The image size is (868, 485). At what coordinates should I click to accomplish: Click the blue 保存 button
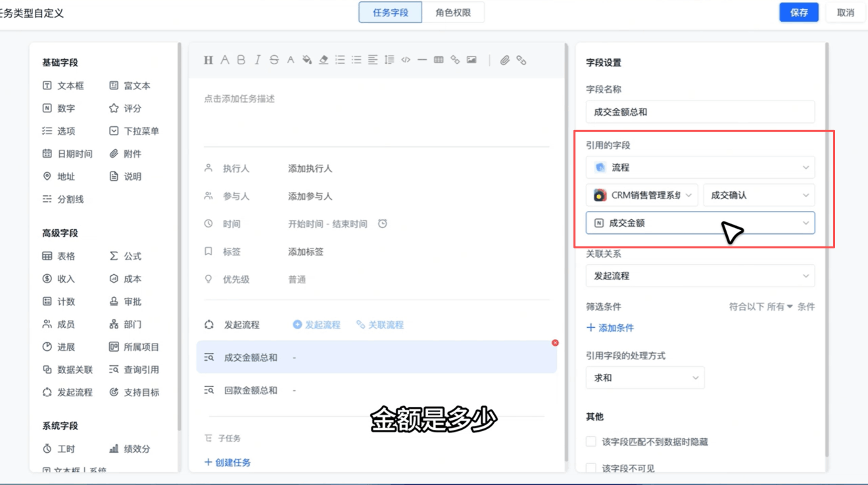799,12
